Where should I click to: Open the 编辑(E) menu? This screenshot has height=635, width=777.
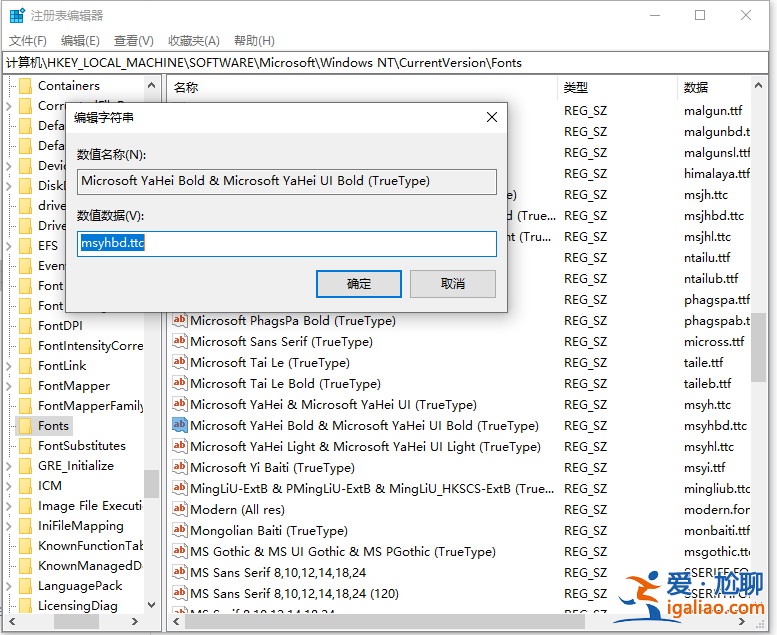coord(80,41)
